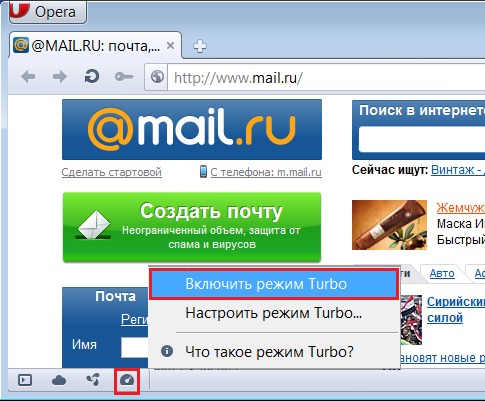Toggle the side panel icon in status bar
The width and height of the screenshot is (485, 401).
click(25, 380)
